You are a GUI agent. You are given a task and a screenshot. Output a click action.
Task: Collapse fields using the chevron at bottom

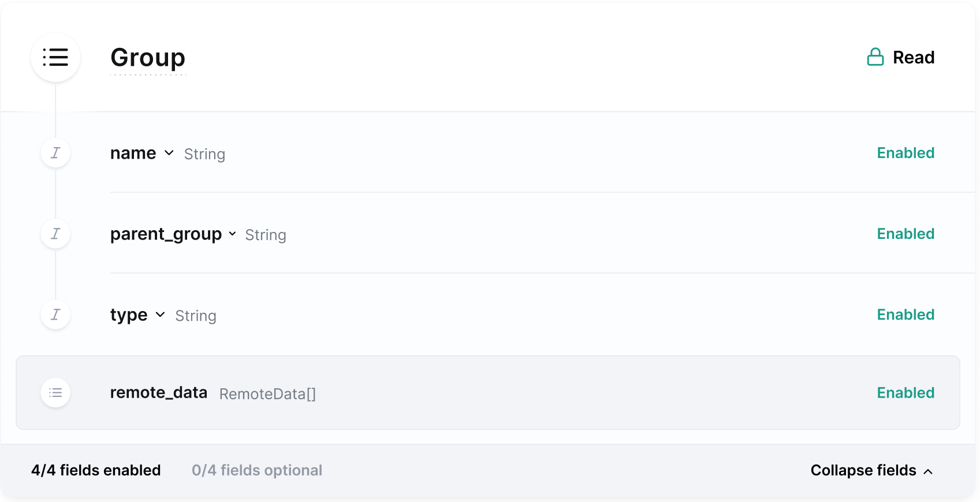pyautogui.click(x=928, y=471)
